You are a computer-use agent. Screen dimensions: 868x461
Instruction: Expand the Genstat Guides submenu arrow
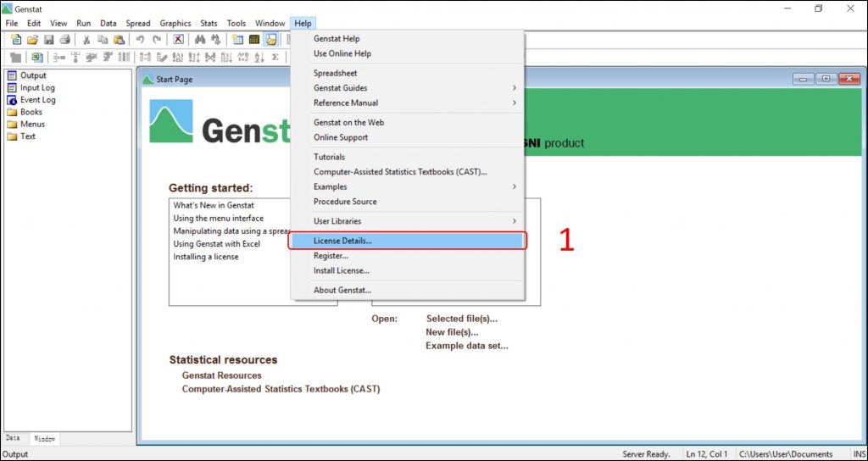[515, 88]
